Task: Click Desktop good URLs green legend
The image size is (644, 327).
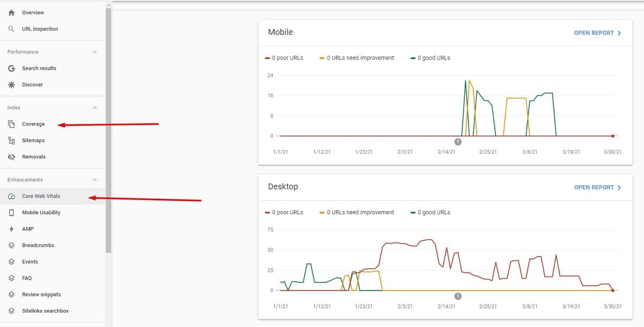Action: 430,213
